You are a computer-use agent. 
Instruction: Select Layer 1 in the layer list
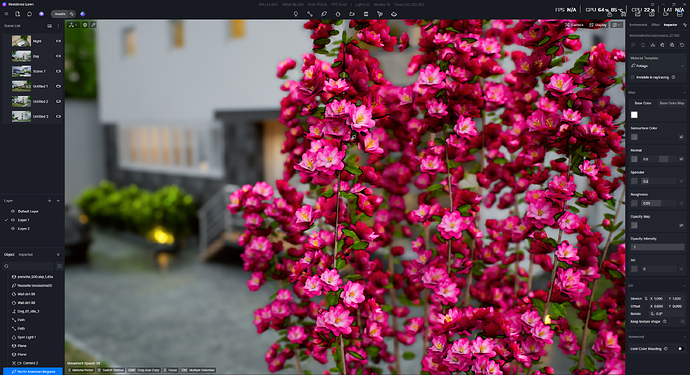coord(23,220)
